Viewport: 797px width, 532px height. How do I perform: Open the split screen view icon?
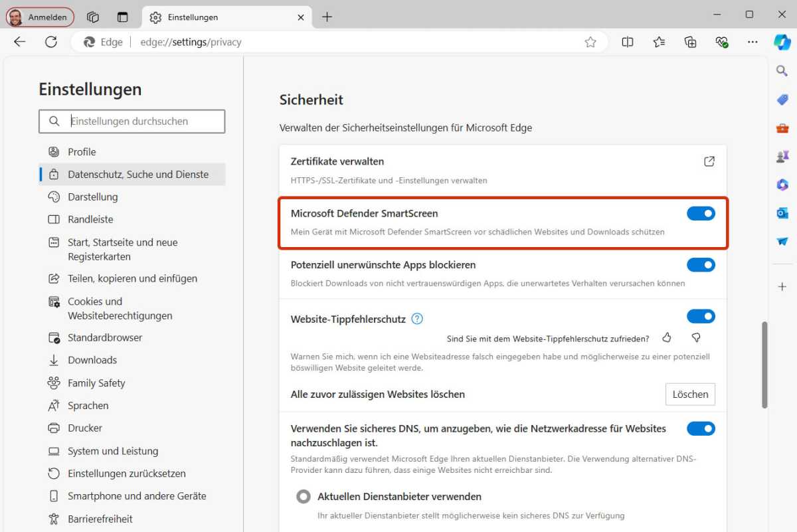coord(628,42)
